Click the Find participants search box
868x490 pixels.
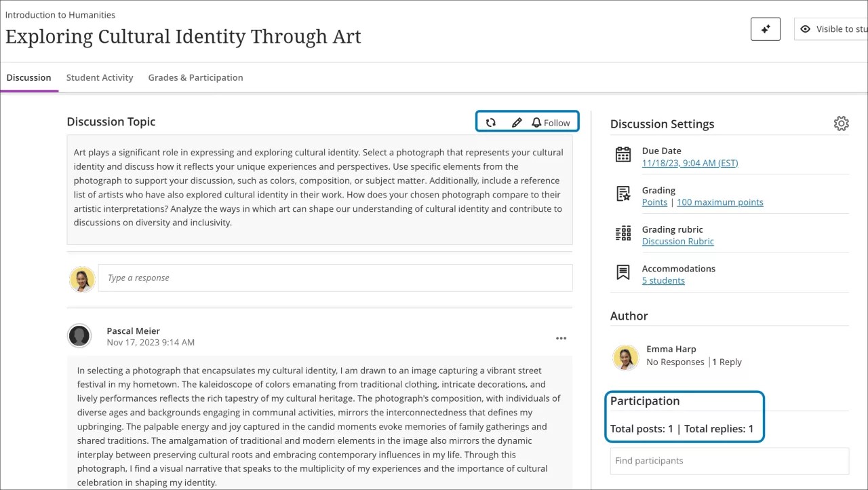coord(729,461)
